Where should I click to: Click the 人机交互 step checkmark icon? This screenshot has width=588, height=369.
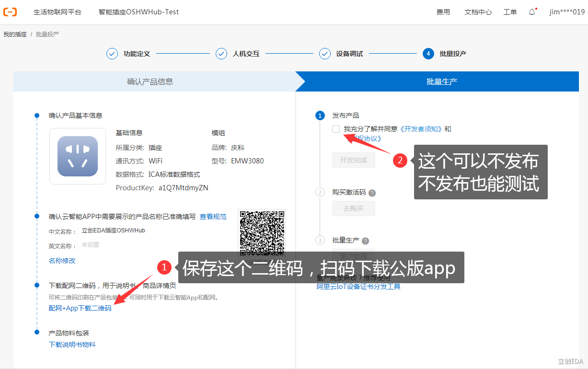(x=221, y=54)
